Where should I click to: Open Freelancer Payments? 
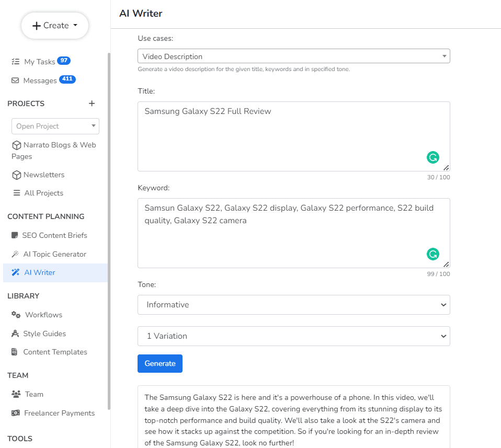[x=60, y=413]
